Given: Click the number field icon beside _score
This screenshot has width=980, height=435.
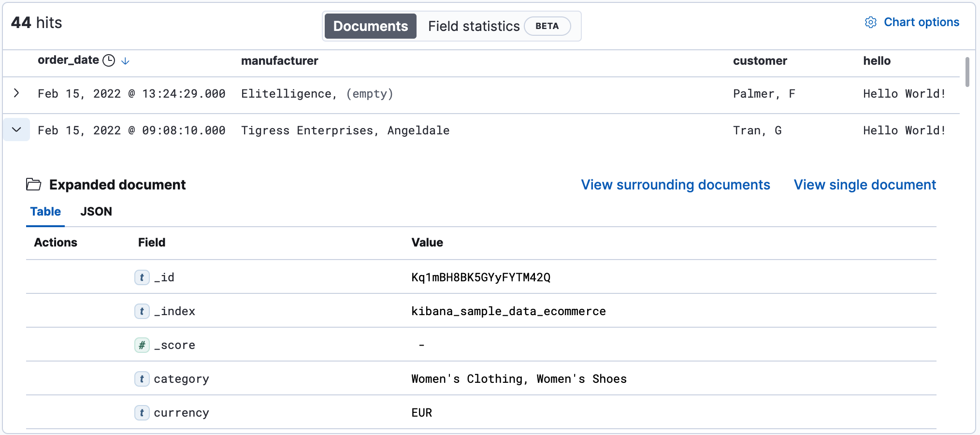Looking at the screenshot, I should click(x=142, y=345).
